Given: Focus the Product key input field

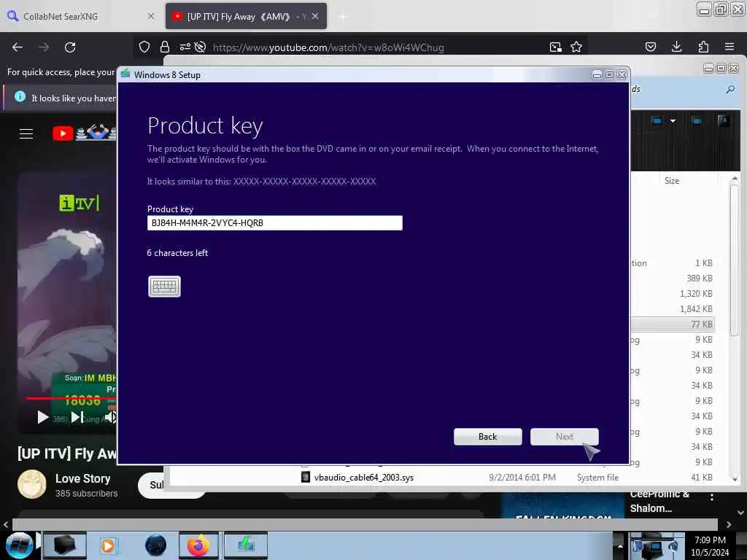Looking at the screenshot, I should coord(274,223).
